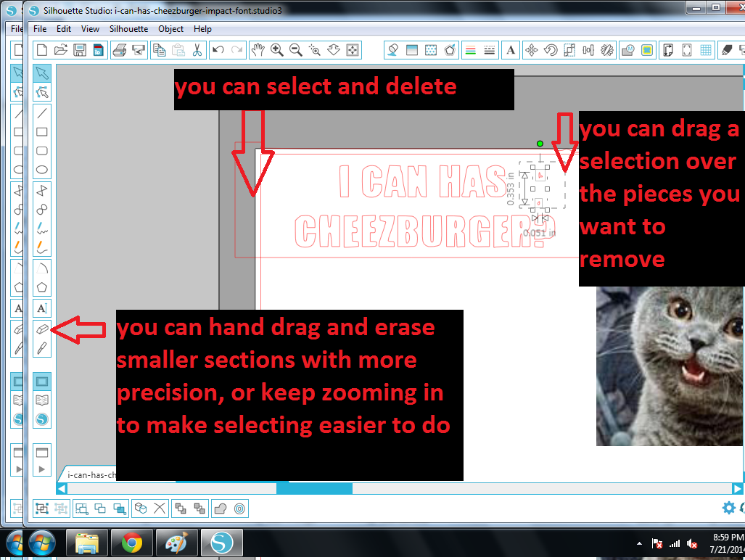Click the Fit to Window icon
Screen dimensions: 745x560
pos(353,50)
